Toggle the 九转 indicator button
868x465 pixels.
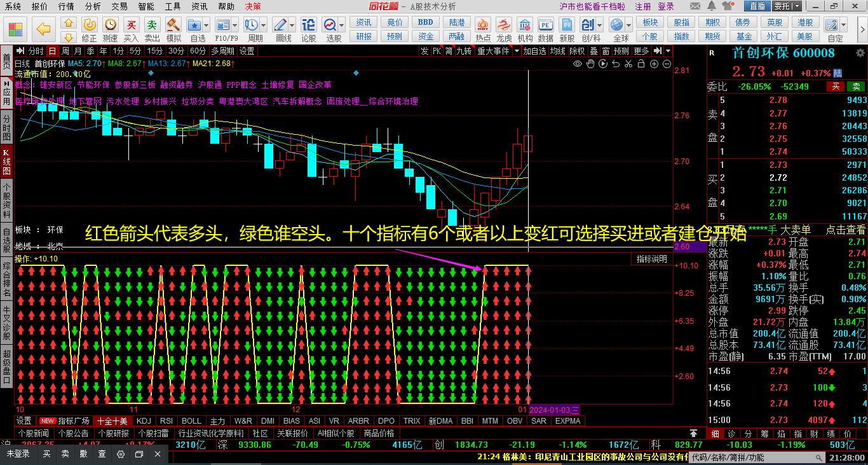(x=465, y=51)
